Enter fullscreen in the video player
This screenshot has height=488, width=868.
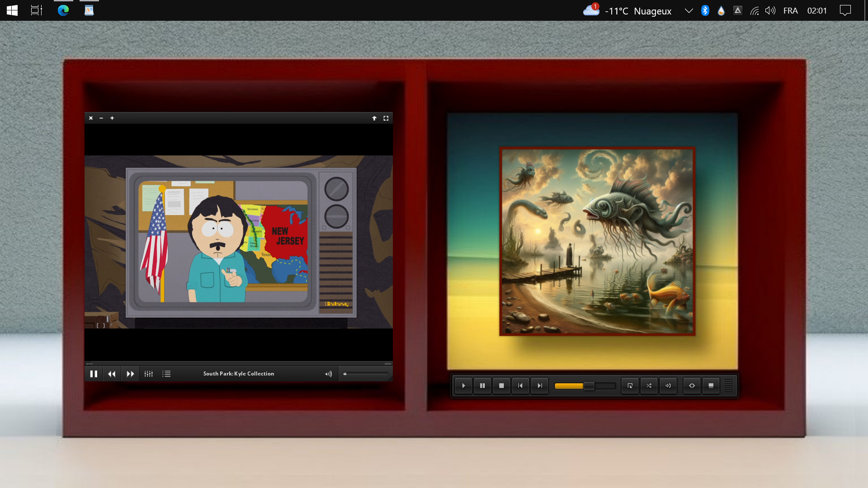386,118
